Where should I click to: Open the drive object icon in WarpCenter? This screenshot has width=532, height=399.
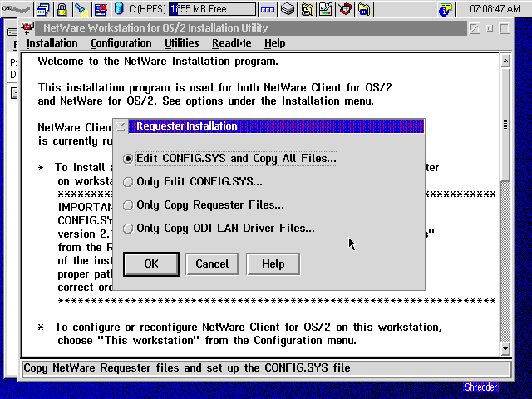(x=288, y=9)
